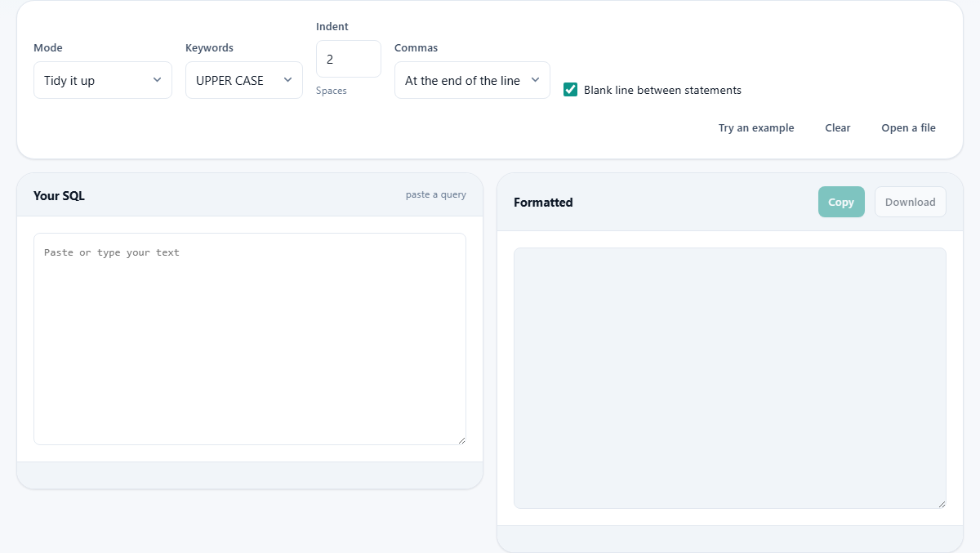
Task: Click the 'Your SQL' panel heading
Action: pyautogui.click(x=59, y=196)
